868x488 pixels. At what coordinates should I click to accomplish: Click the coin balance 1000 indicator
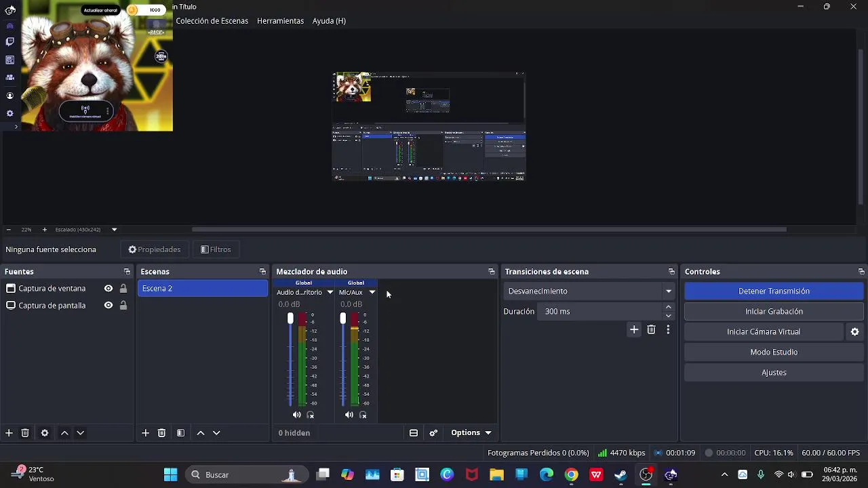[146, 10]
